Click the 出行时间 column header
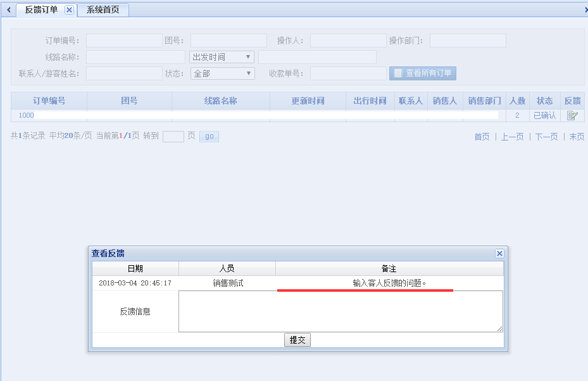The image size is (588, 381). coord(370,101)
